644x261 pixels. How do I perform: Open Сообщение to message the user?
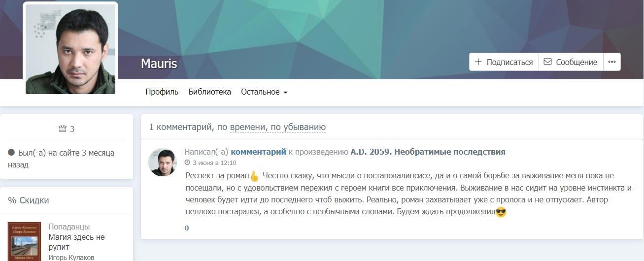pos(571,62)
